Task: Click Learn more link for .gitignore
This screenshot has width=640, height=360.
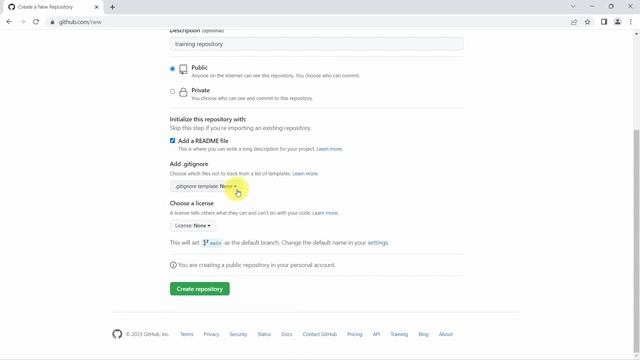Action: coord(305,173)
